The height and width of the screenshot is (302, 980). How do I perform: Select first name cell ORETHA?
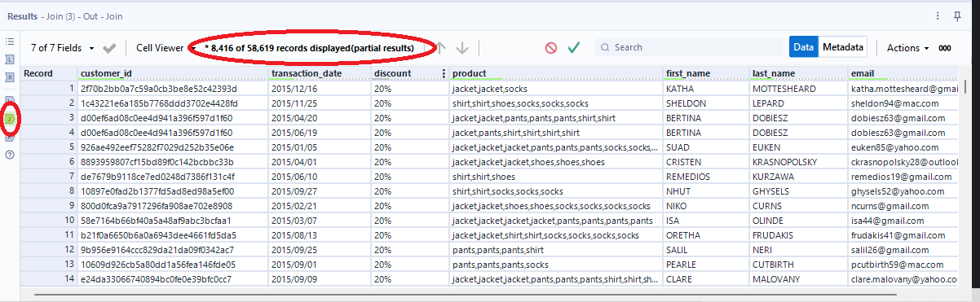click(x=705, y=235)
